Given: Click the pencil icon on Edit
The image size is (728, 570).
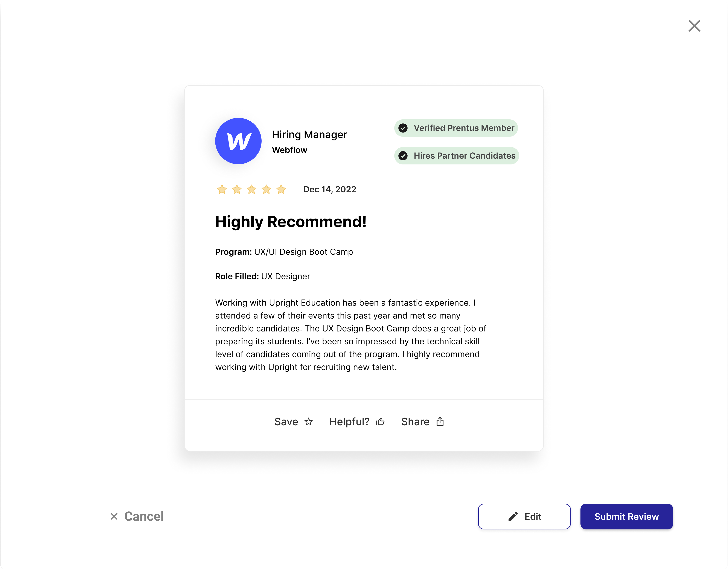Looking at the screenshot, I should tap(513, 516).
